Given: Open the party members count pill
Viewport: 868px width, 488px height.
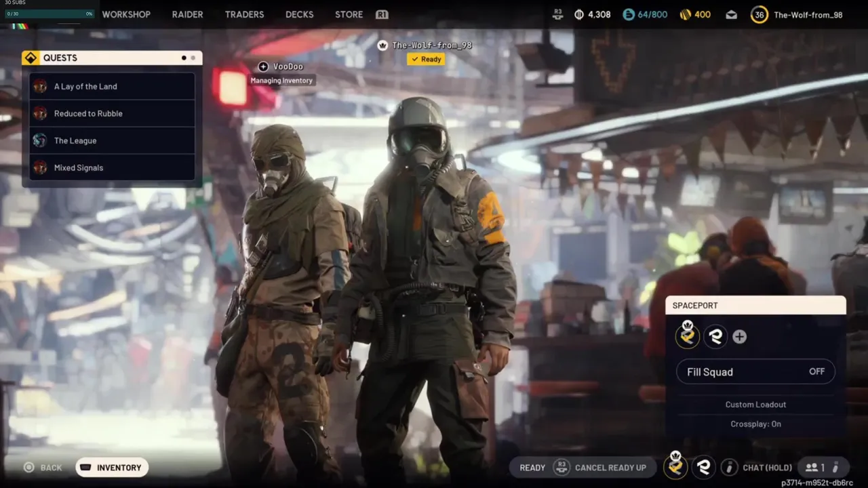Looking at the screenshot, I should (822, 467).
